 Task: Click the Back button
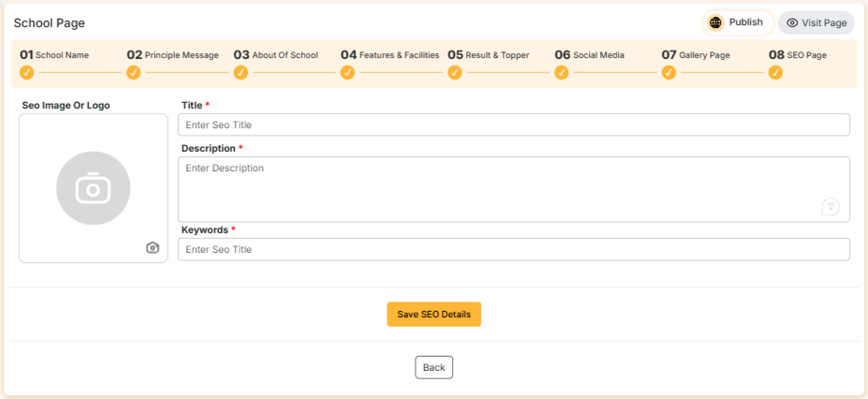pyautogui.click(x=434, y=367)
